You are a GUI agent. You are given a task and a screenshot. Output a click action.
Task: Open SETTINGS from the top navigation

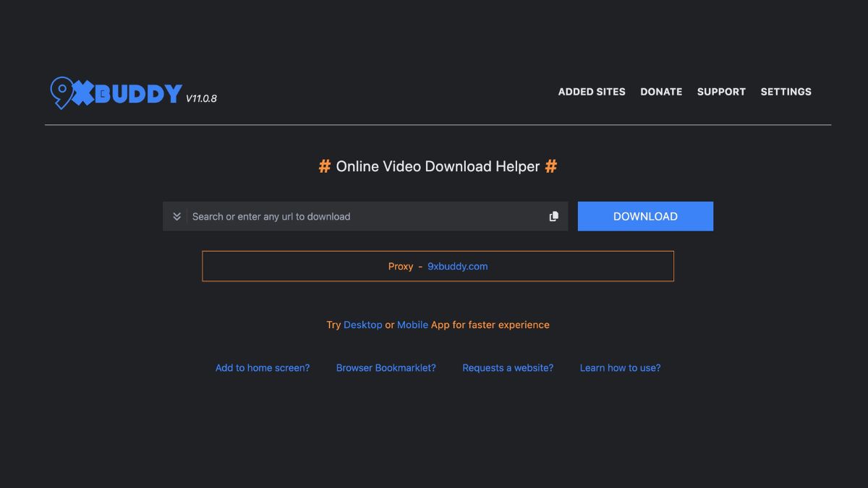point(786,92)
